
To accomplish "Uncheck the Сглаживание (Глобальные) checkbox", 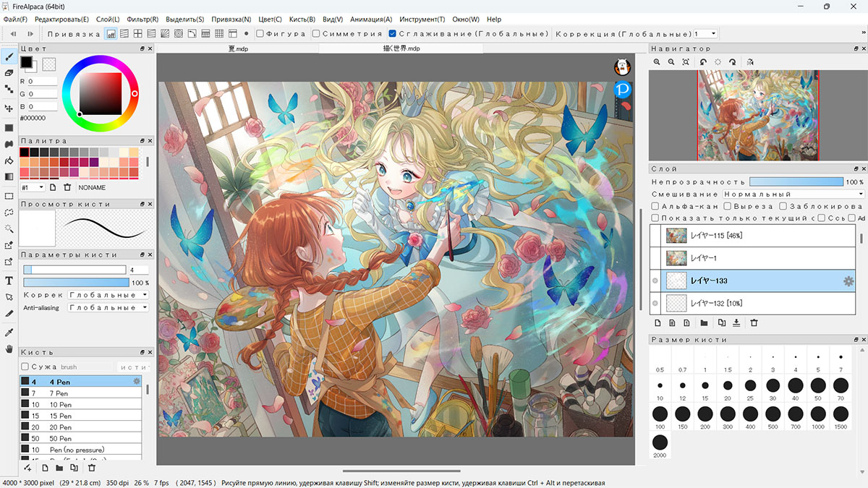I will (392, 33).
